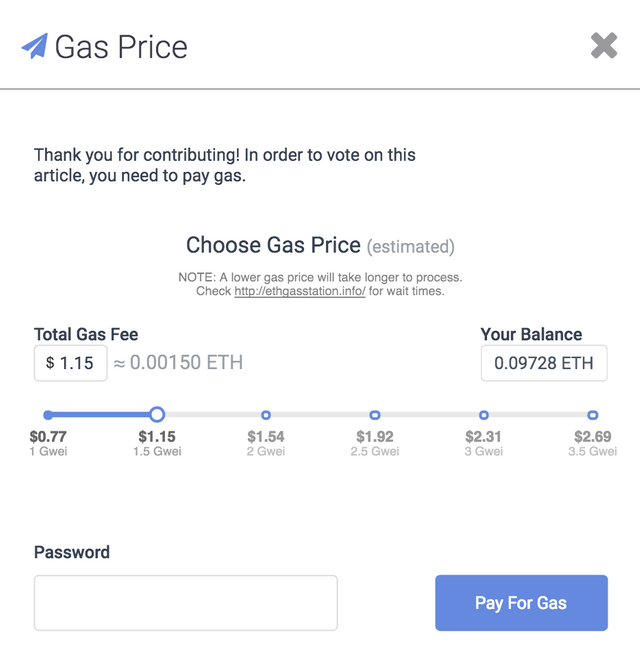Viewport: 640px width, 659px height.
Task: Focus the Password input box
Action: tap(186, 603)
